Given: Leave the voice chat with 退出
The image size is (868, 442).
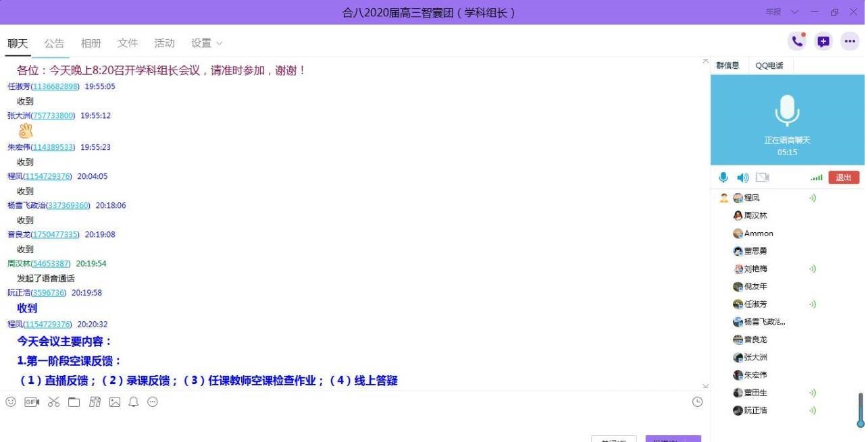Looking at the screenshot, I should click(x=844, y=177).
